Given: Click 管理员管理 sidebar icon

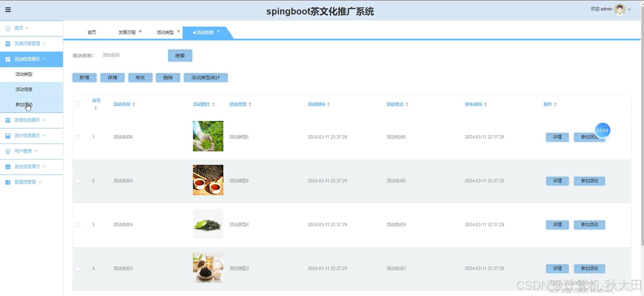Looking at the screenshot, I should pos(8,182).
